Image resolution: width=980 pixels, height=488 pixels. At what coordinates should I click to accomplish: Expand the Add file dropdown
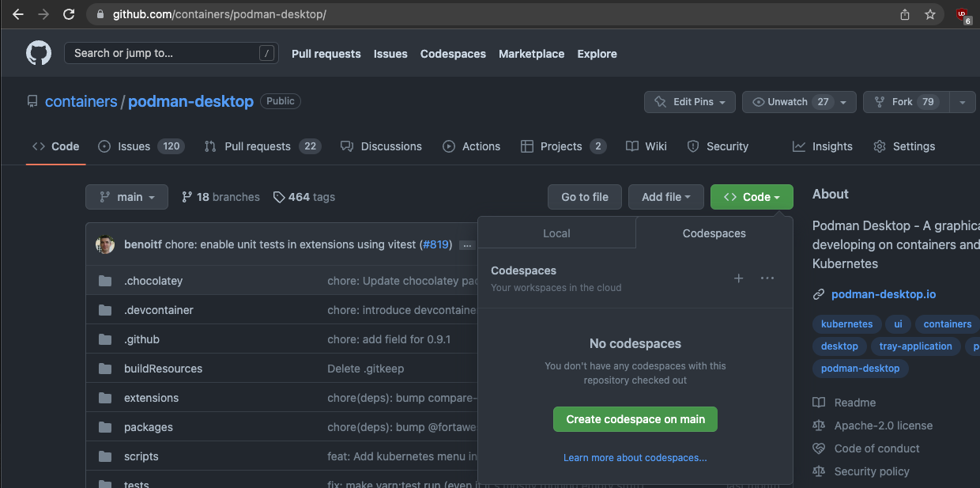pyautogui.click(x=666, y=197)
